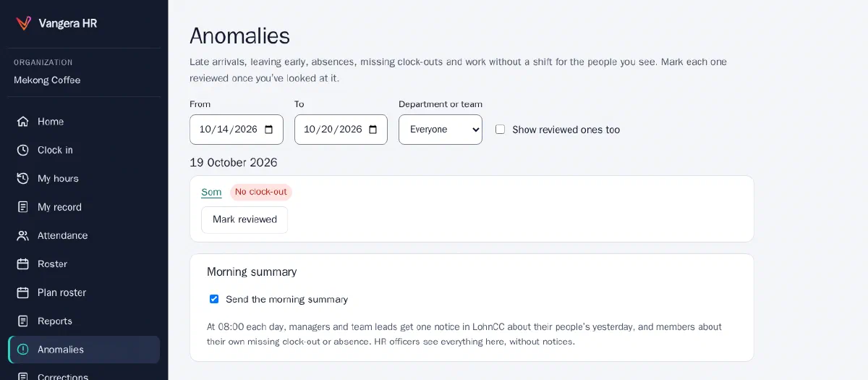The height and width of the screenshot is (380, 868).
Task: Click the Vangera HR brand name
Action: [x=68, y=23]
